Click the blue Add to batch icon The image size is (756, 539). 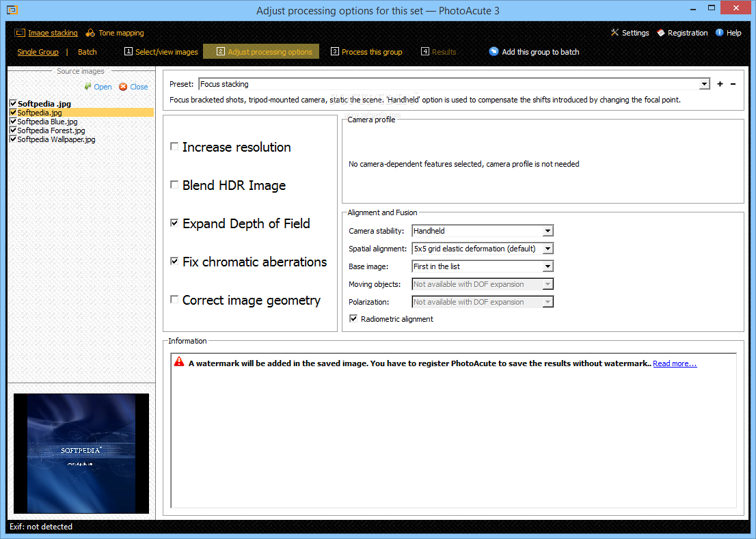494,51
